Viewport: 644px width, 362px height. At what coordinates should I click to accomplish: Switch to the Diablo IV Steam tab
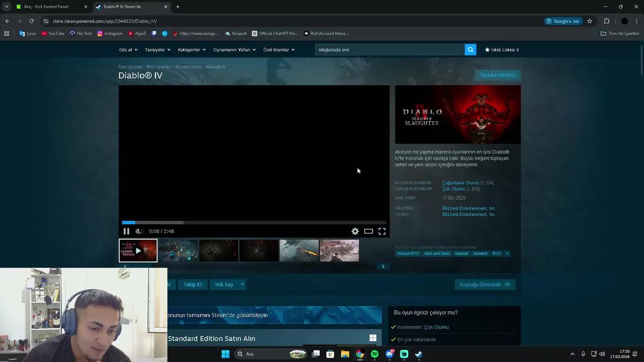pos(131,7)
